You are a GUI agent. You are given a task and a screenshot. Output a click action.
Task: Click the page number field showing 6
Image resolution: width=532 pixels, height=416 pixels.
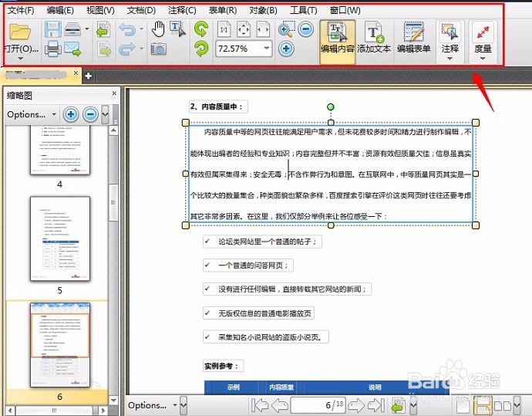click(x=318, y=405)
